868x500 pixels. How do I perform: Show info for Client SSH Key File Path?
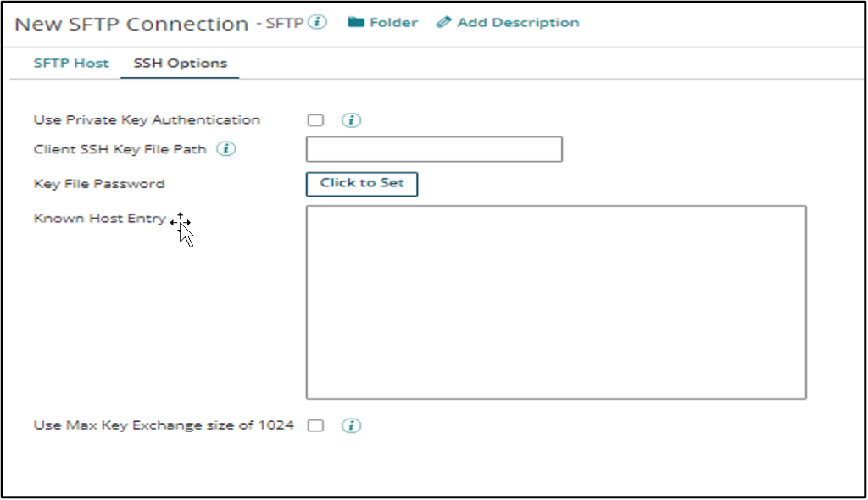[x=225, y=149]
